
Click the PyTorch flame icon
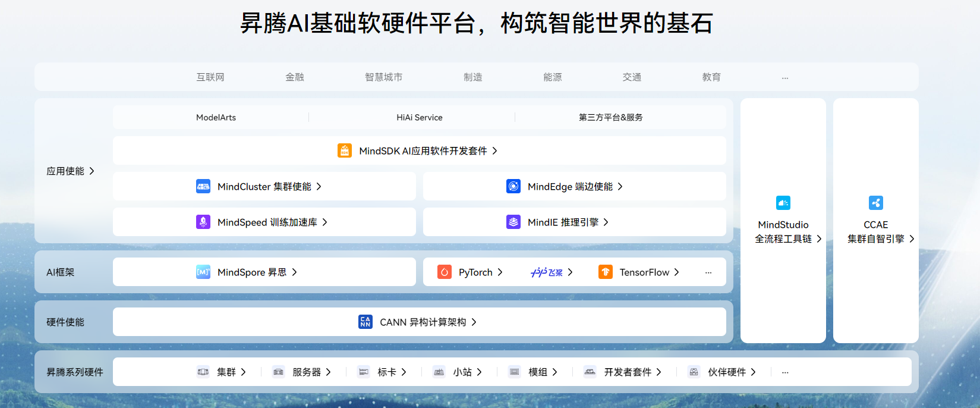pyautogui.click(x=445, y=272)
